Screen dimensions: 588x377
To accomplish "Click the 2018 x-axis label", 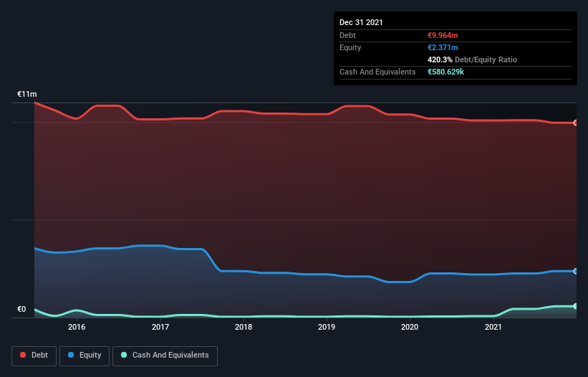I will (x=244, y=327).
